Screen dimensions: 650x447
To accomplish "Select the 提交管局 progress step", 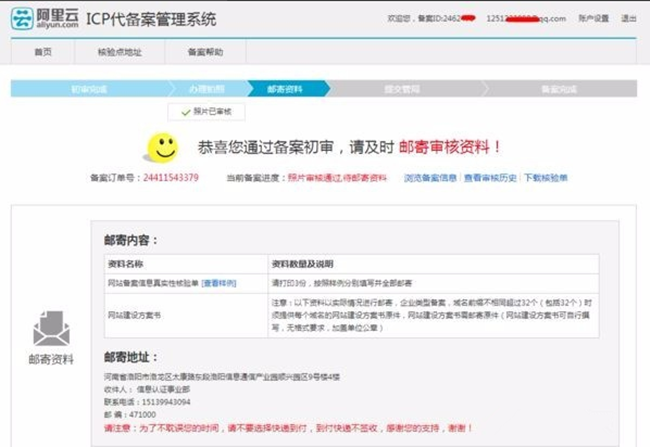I will click(x=402, y=89).
